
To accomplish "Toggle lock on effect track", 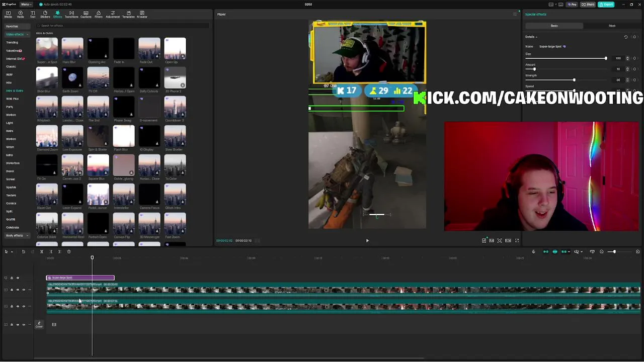I will pyautogui.click(x=12, y=278).
